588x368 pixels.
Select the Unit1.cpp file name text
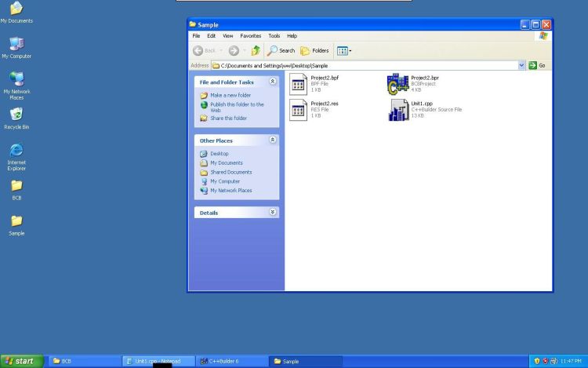[422, 103]
